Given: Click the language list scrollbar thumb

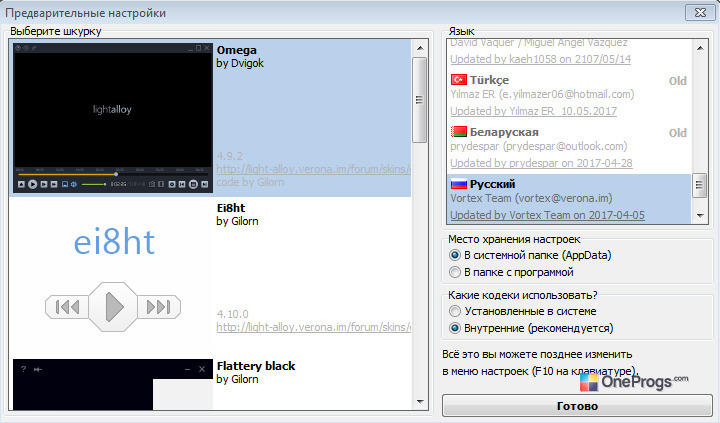Looking at the screenshot, I should 700,185.
